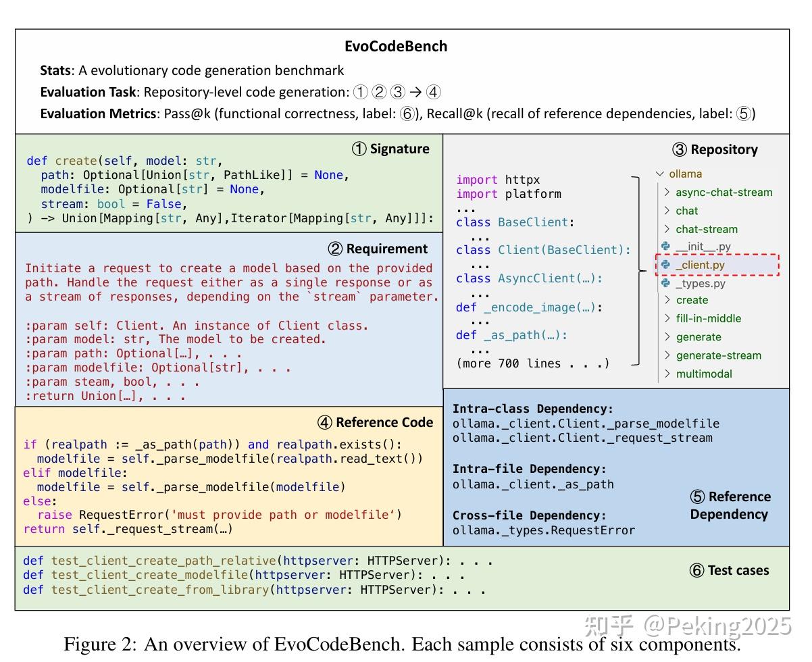812x662 pixels.
Task: Click the '③ Repository' heading
Action: 715,149
